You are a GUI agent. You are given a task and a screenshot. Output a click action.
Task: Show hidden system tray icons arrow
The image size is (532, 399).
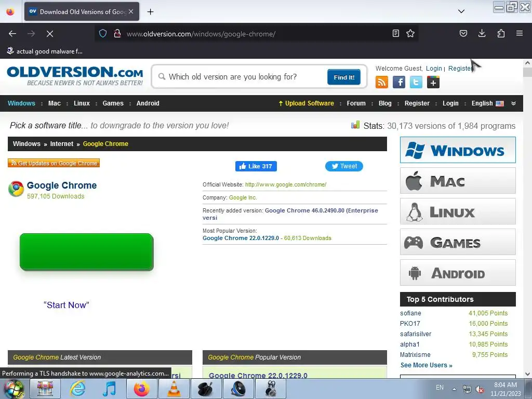(454, 389)
